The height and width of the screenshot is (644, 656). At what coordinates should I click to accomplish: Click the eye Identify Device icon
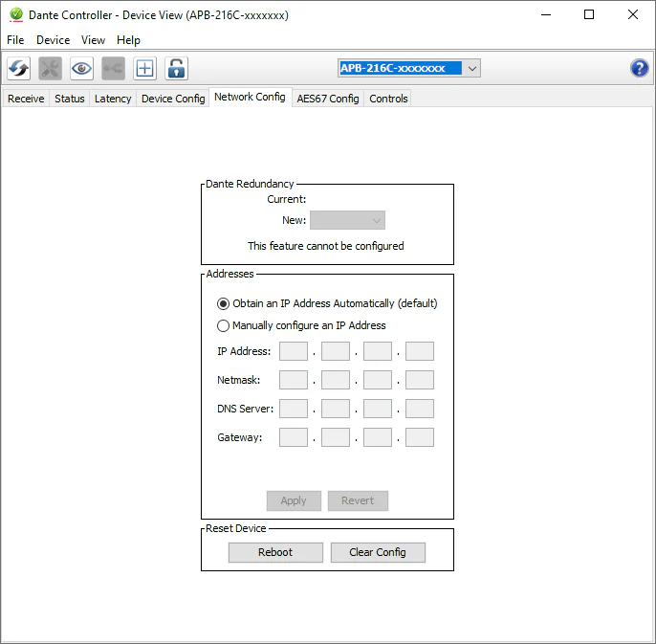81,68
